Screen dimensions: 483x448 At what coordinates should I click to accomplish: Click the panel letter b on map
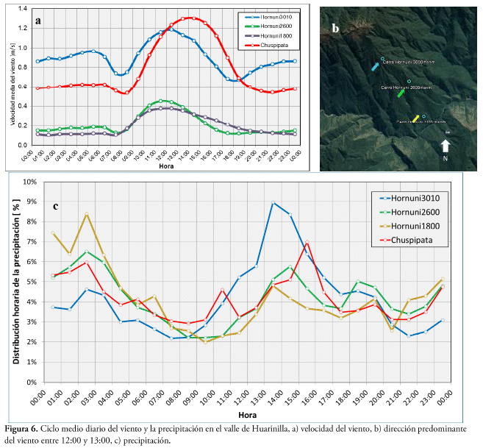point(335,29)
